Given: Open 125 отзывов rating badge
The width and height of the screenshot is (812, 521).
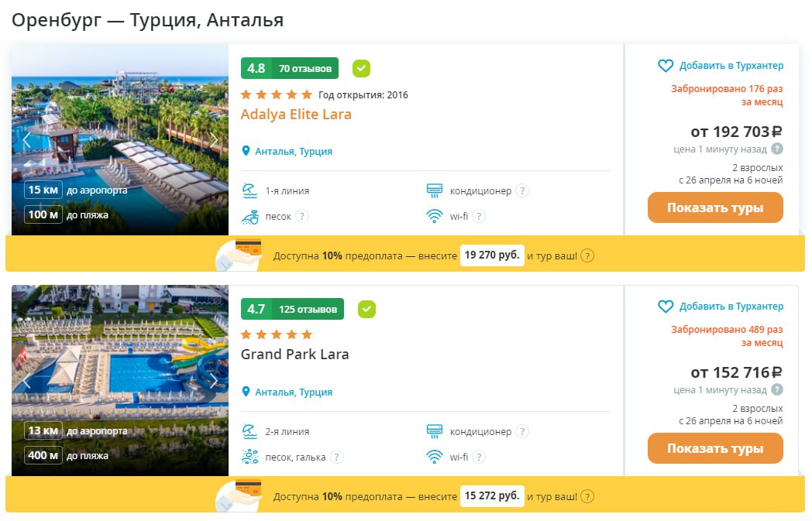Looking at the screenshot, I should [x=292, y=309].
